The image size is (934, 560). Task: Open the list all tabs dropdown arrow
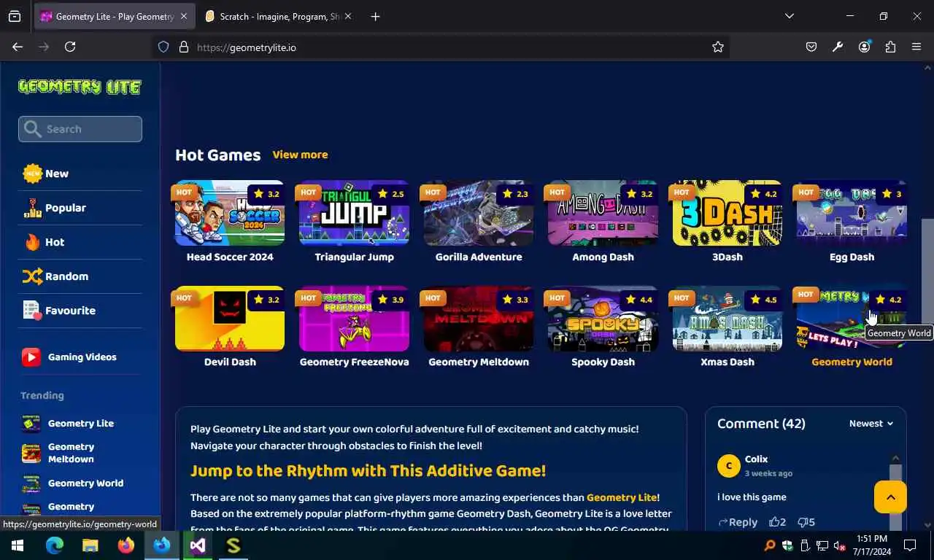pos(789,16)
